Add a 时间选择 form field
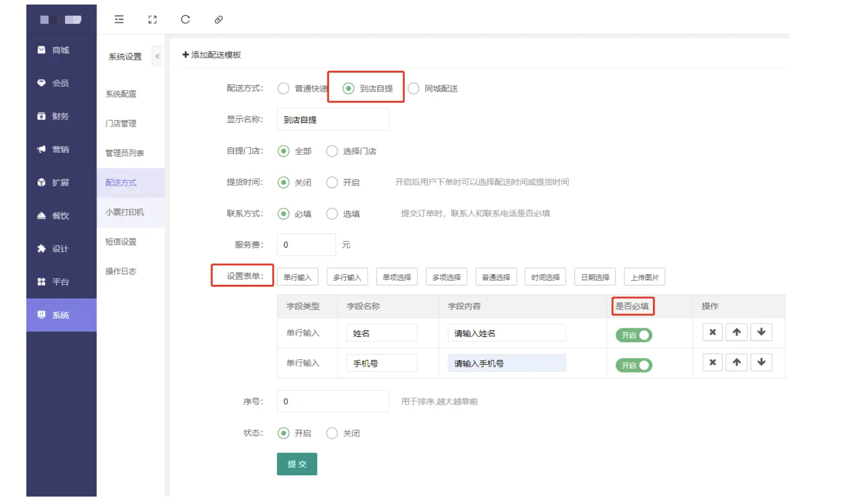854x504 pixels. [545, 277]
